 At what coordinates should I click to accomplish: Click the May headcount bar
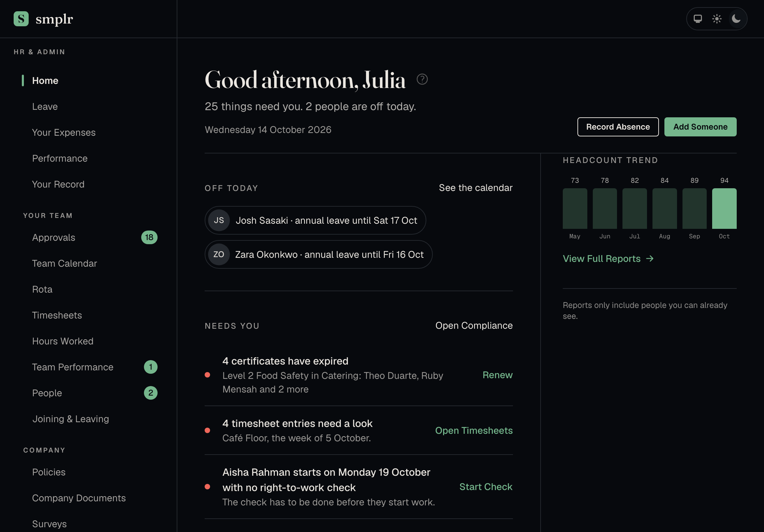(x=575, y=208)
